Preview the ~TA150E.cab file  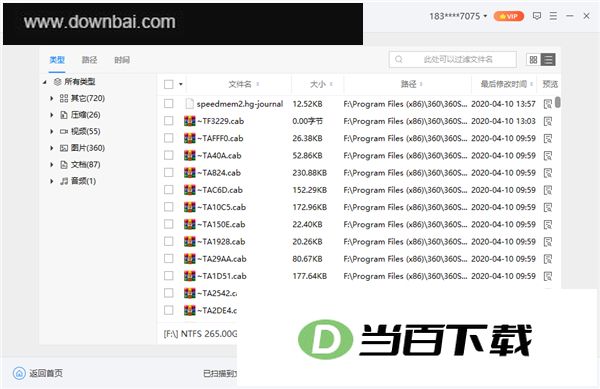pos(548,225)
